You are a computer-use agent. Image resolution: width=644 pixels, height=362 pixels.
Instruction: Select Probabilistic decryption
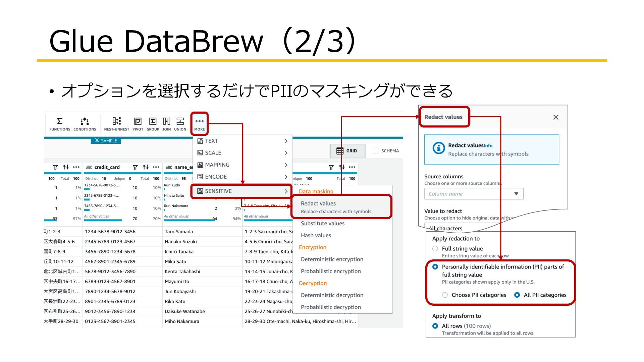(x=331, y=307)
